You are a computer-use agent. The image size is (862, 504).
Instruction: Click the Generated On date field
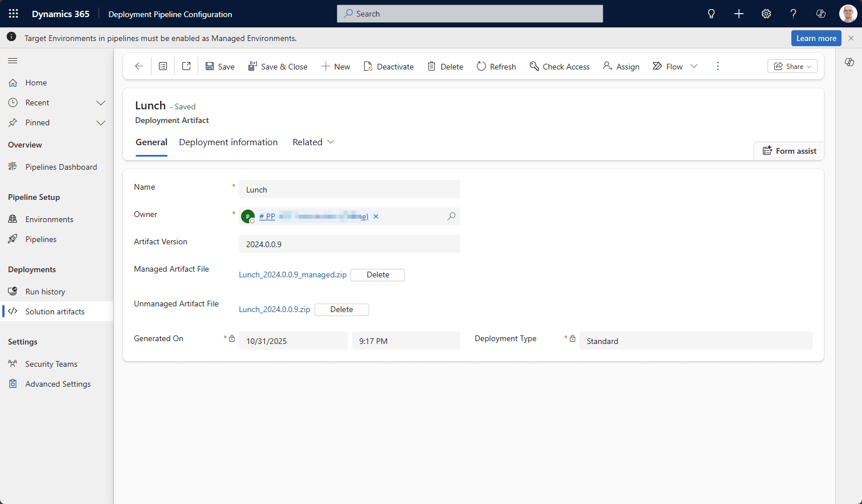pyautogui.click(x=293, y=341)
